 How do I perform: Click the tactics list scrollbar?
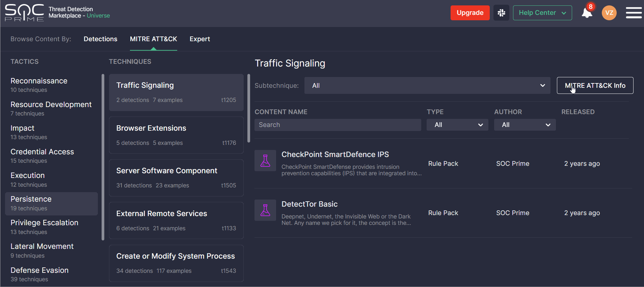[x=103, y=157]
